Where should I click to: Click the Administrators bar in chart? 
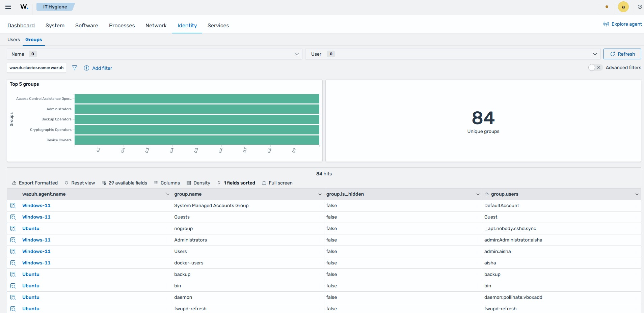pos(197,109)
